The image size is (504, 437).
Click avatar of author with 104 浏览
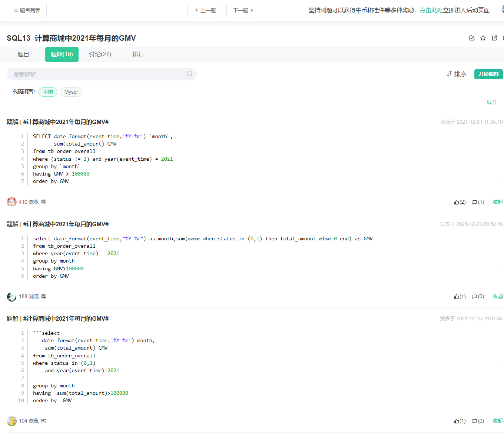click(x=11, y=421)
